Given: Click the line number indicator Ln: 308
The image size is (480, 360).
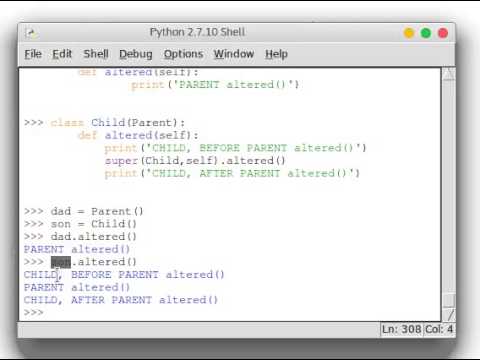Looking at the screenshot, I should pyautogui.click(x=402, y=329).
